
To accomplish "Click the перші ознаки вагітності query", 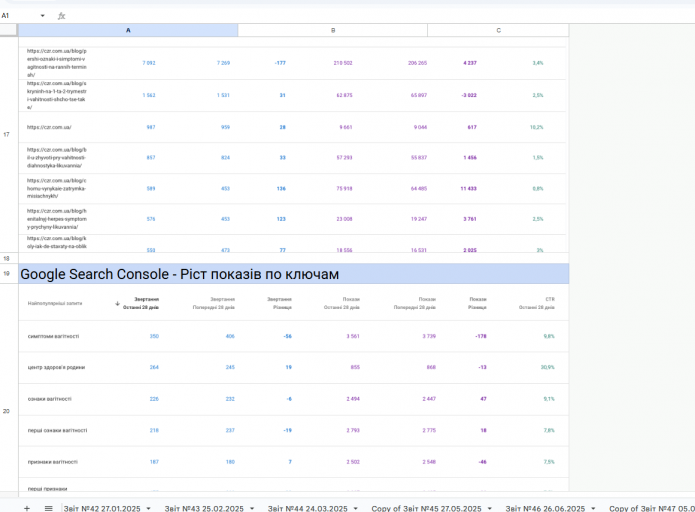I will pos(58,430).
